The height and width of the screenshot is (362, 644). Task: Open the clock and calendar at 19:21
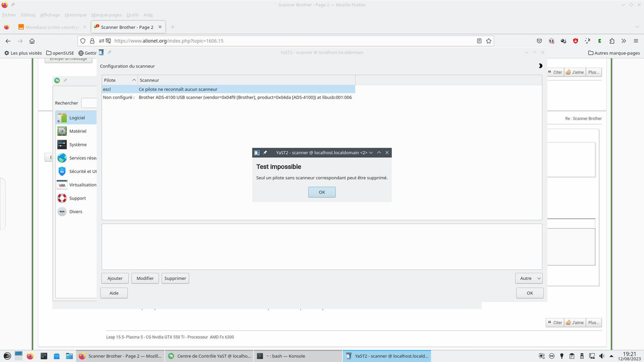pos(629,356)
